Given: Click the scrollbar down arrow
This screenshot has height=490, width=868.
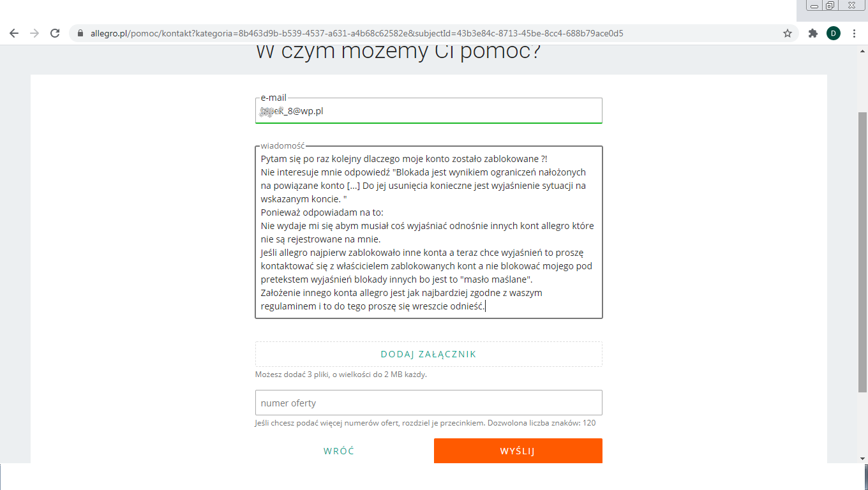Looking at the screenshot, I should pyautogui.click(x=863, y=458).
